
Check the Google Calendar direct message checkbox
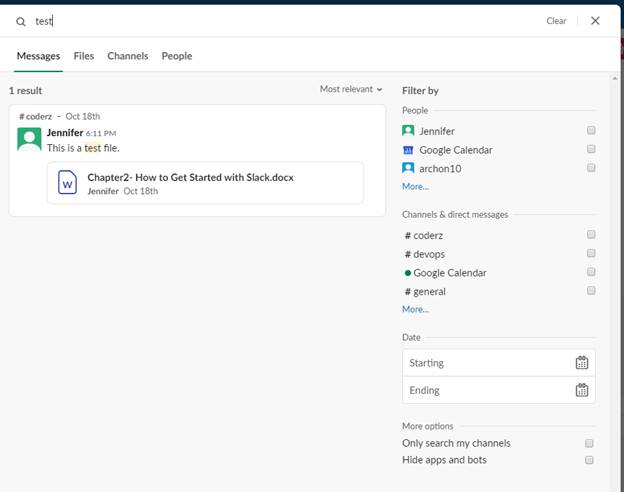(591, 271)
